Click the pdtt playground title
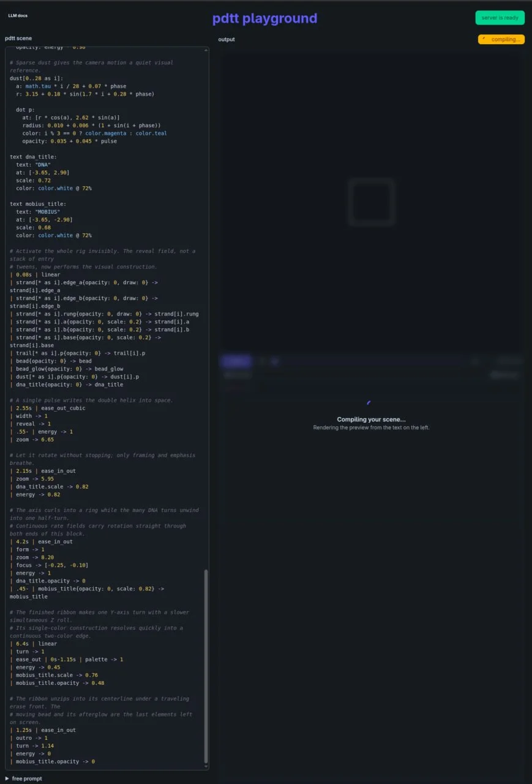 pos(264,18)
